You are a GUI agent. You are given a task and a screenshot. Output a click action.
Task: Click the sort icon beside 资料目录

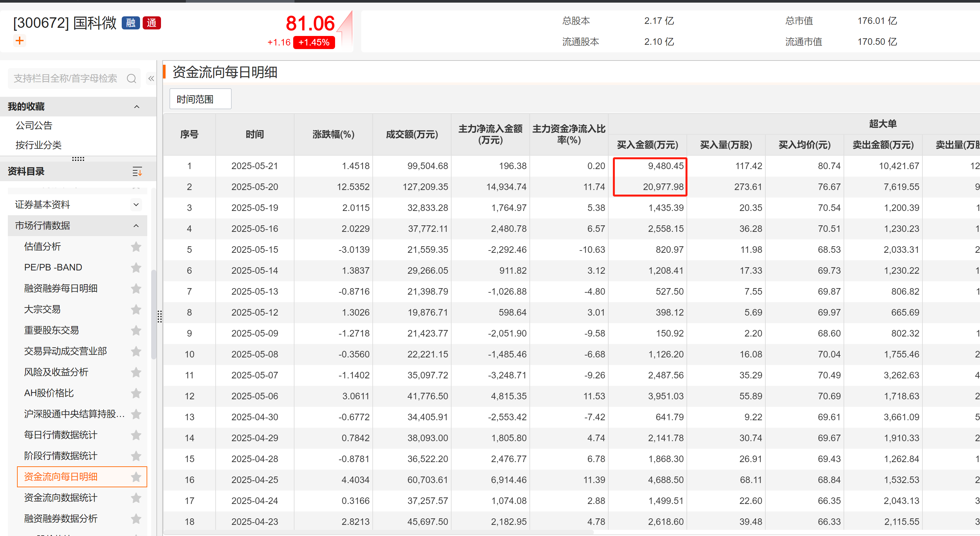(137, 171)
